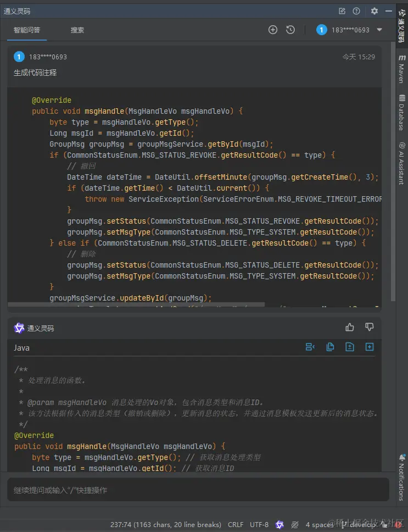
Task: Click the new file from code icon
Action: point(350,347)
